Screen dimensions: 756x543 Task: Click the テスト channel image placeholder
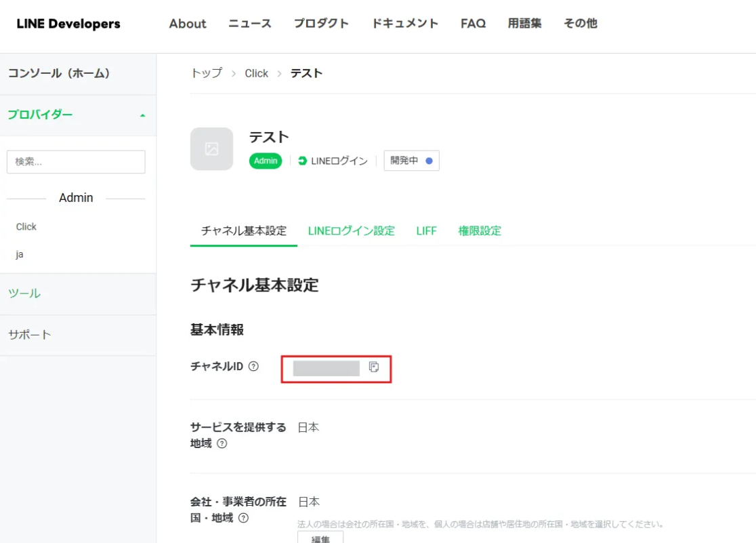coord(211,148)
